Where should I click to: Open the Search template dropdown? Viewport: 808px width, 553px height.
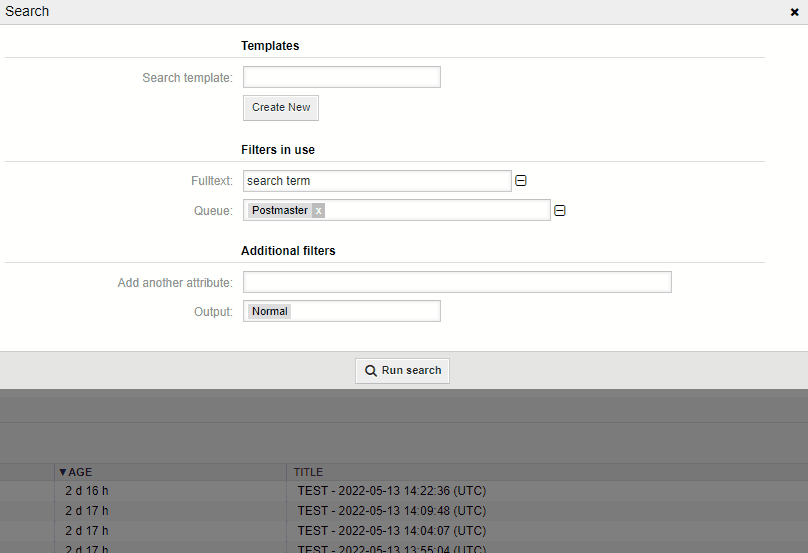341,77
